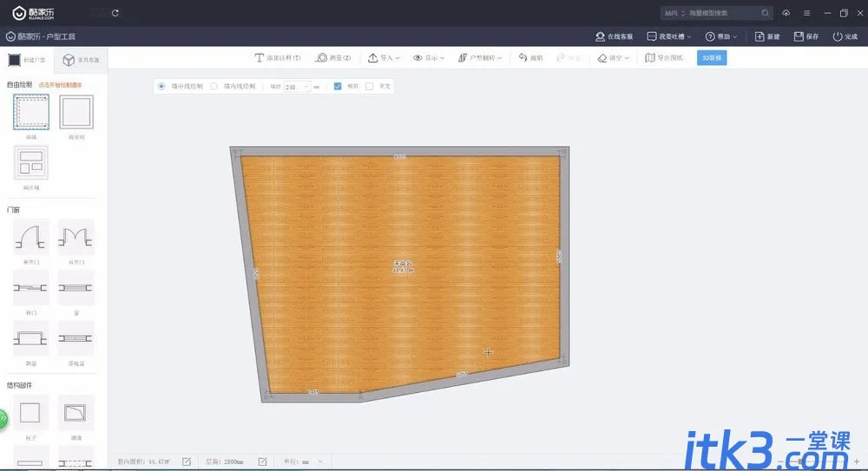Edit interior area via pencil icon
The image size is (868, 471).
187,461
